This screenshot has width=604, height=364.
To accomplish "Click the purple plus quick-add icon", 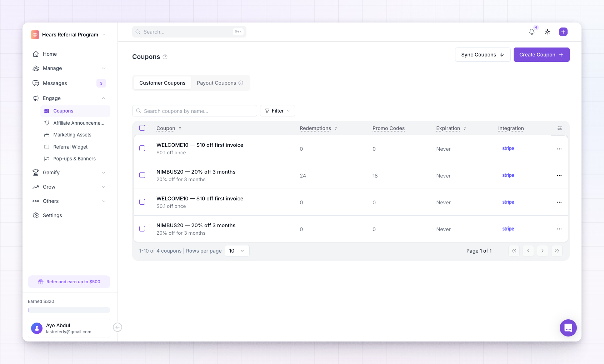I will [563, 32].
